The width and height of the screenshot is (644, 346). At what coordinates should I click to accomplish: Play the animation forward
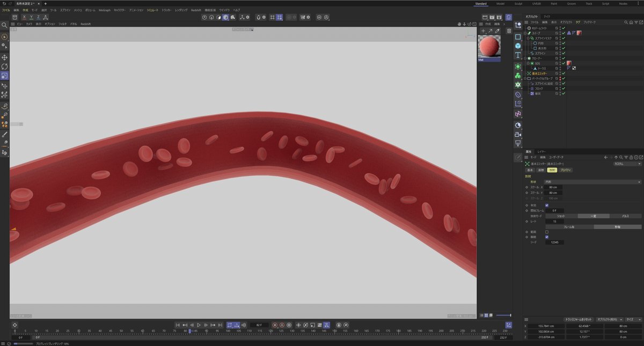coord(199,325)
